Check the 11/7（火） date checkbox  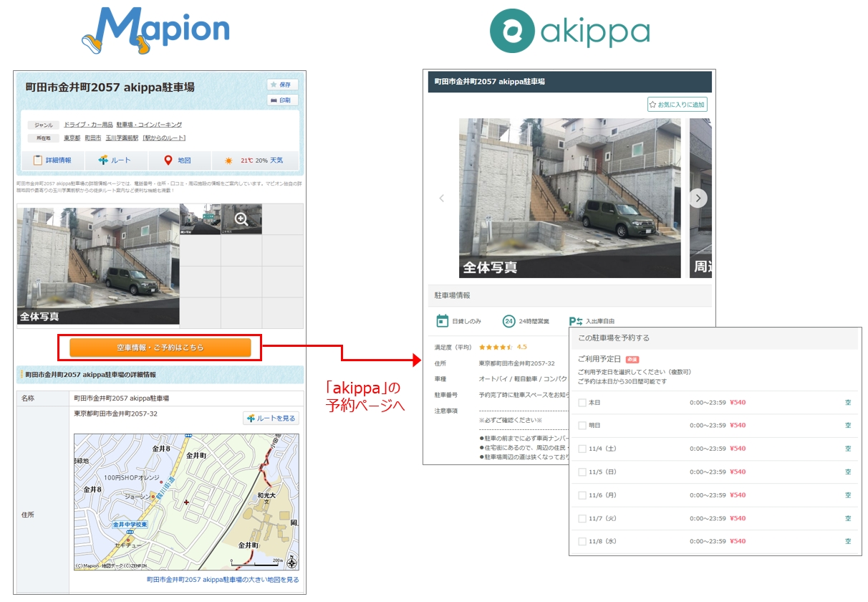point(582,518)
